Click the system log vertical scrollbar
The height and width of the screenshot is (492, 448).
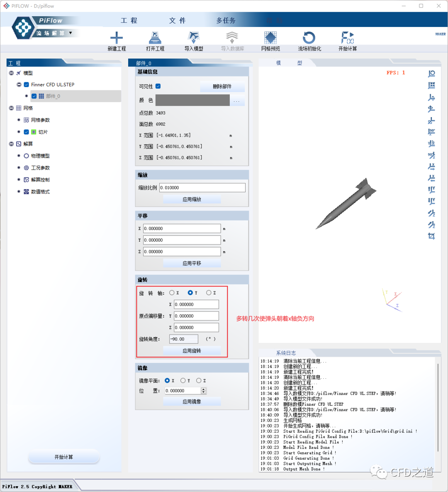click(438, 407)
